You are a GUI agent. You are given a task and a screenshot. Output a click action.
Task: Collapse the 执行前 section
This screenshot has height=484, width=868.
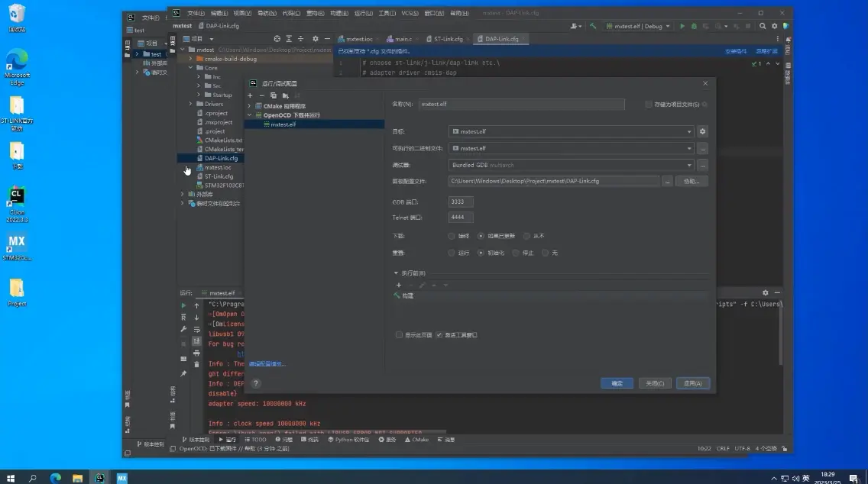(x=396, y=273)
